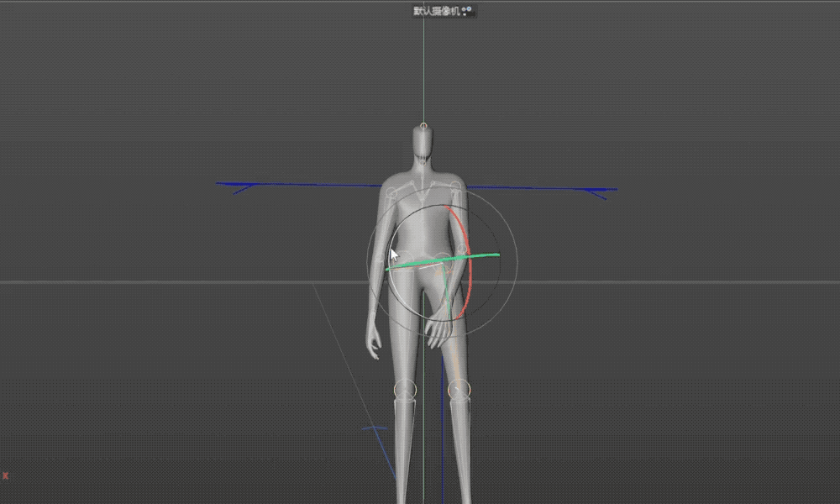The height and width of the screenshot is (504, 840).
Task: Click the red X axis indicator
Action: (x=6, y=475)
